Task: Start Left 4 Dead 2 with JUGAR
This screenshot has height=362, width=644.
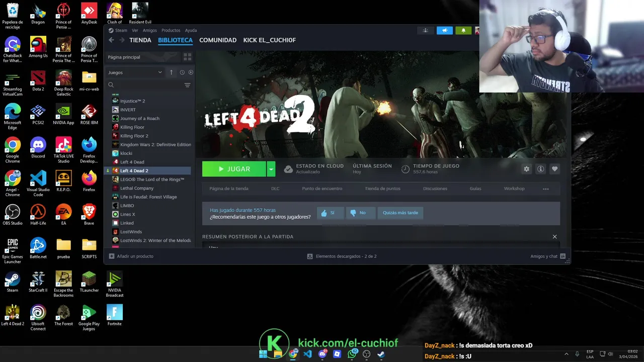Action: [234, 169]
